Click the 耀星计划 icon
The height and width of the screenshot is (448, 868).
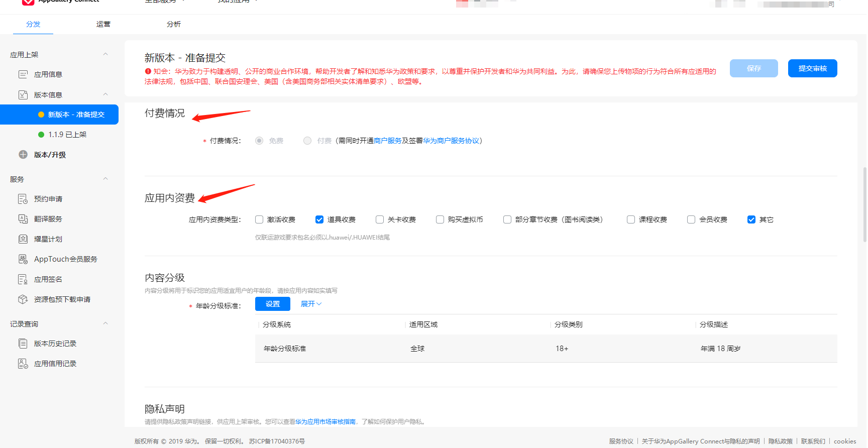pyautogui.click(x=23, y=239)
